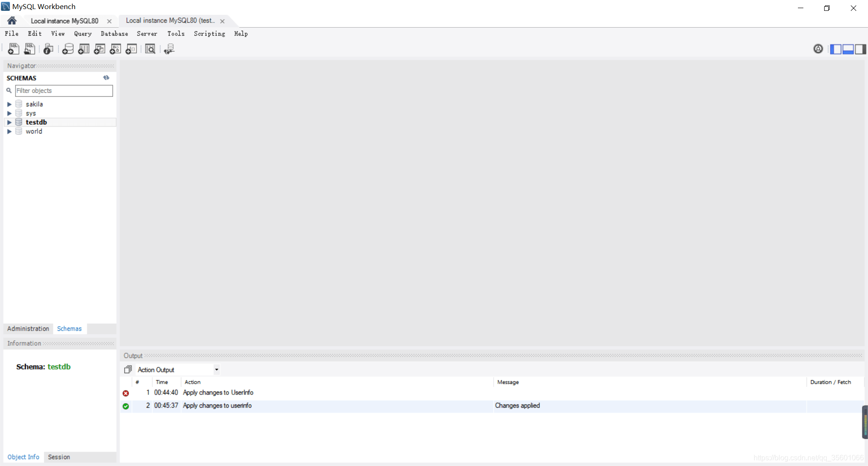Image resolution: width=868 pixels, height=466 pixels.
Task: Search table data icon
Action: point(150,49)
